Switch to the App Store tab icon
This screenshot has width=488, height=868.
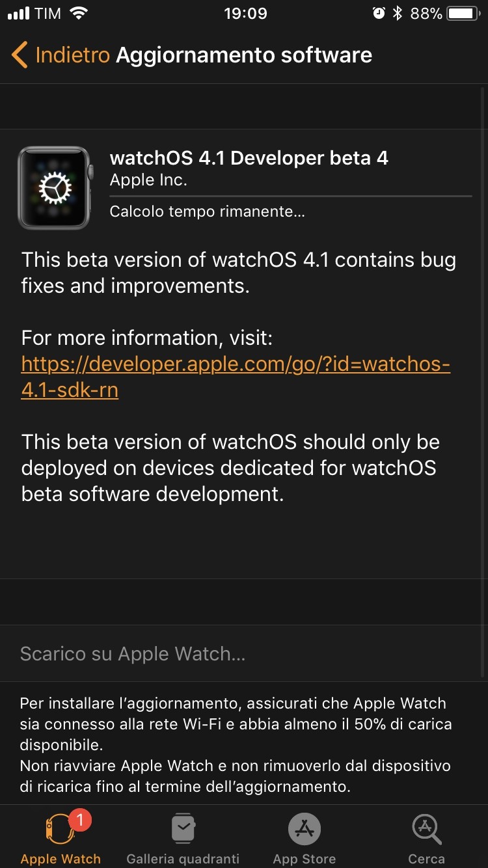pyautogui.click(x=305, y=829)
